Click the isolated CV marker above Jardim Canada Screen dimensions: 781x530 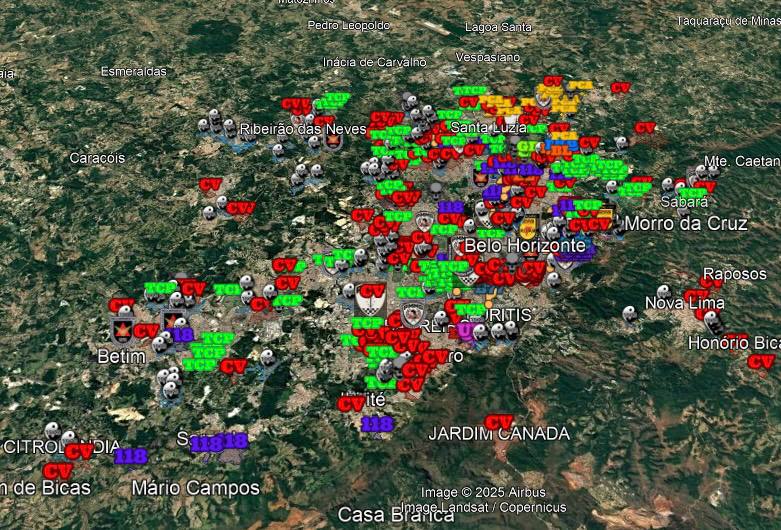point(499,423)
